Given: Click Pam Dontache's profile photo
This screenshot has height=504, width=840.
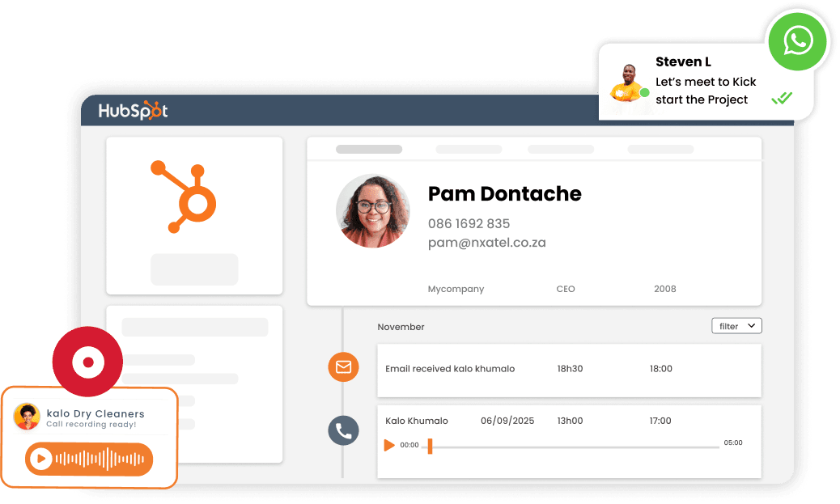Looking at the screenshot, I should (x=373, y=211).
